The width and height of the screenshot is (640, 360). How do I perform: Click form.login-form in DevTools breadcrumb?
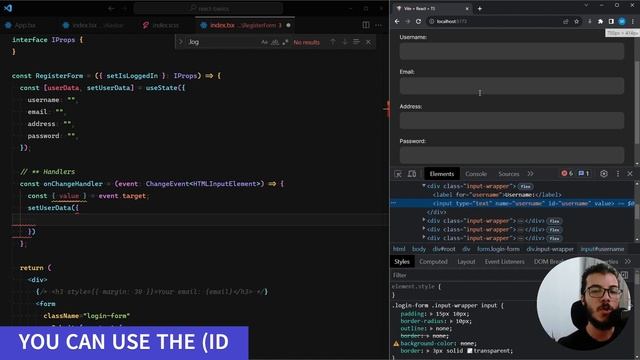(498, 249)
